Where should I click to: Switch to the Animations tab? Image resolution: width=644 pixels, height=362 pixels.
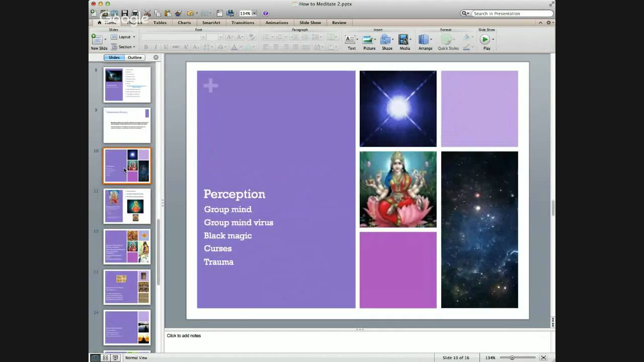pyautogui.click(x=277, y=23)
